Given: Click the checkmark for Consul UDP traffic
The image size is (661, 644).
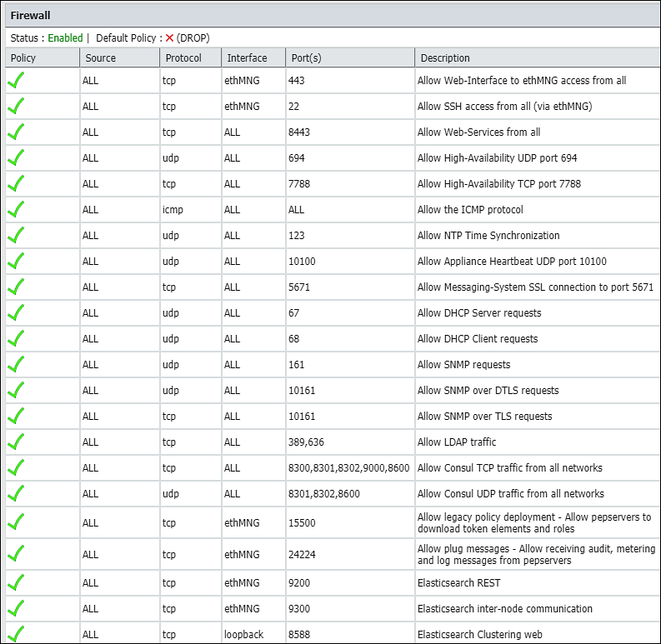Looking at the screenshot, I should [16, 493].
